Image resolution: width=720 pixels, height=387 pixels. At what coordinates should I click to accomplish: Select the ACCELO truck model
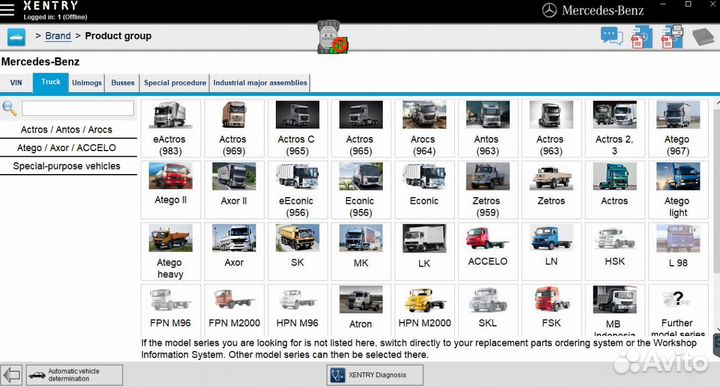pos(488,252)
